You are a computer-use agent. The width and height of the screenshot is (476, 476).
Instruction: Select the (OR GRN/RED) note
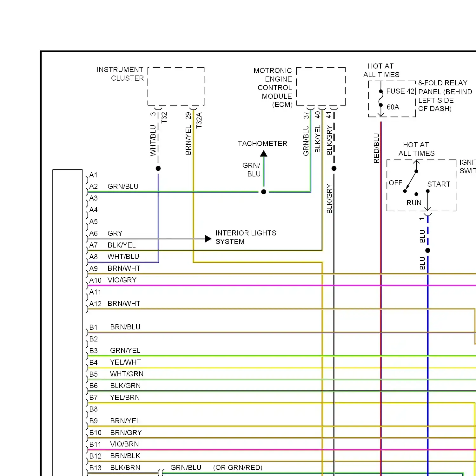238,468
